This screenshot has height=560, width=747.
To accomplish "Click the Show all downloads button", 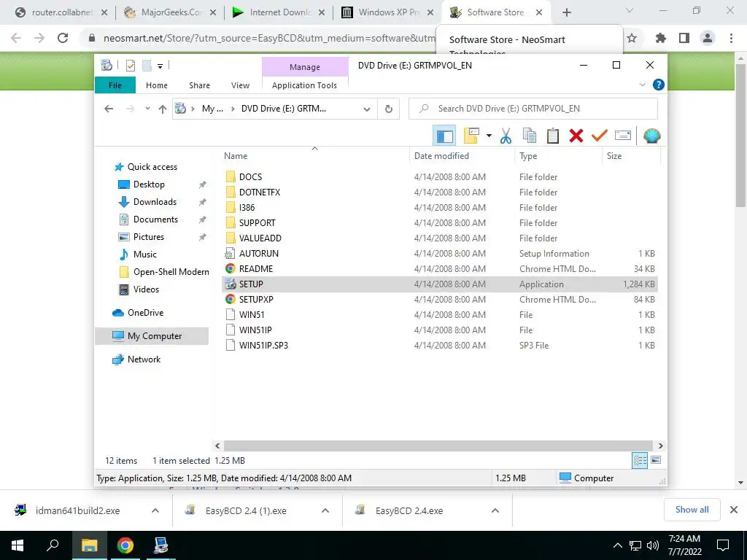I will (692, 510).
